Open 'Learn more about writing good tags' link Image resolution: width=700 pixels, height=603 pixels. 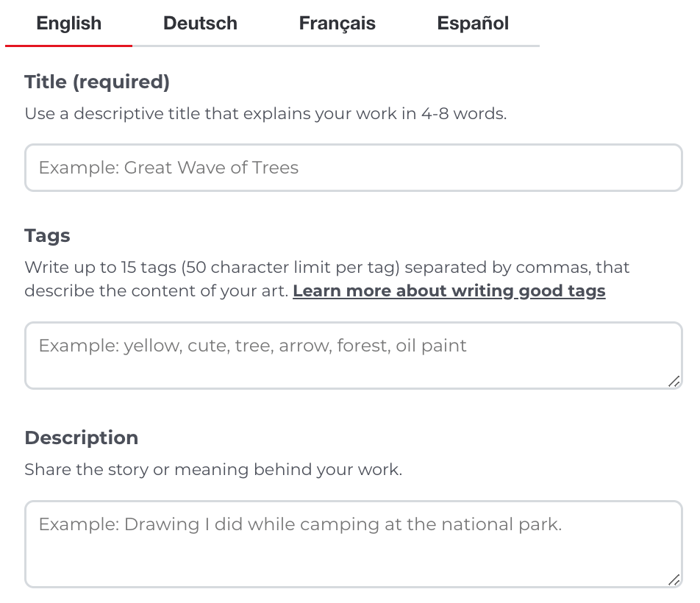pos(449,291)
